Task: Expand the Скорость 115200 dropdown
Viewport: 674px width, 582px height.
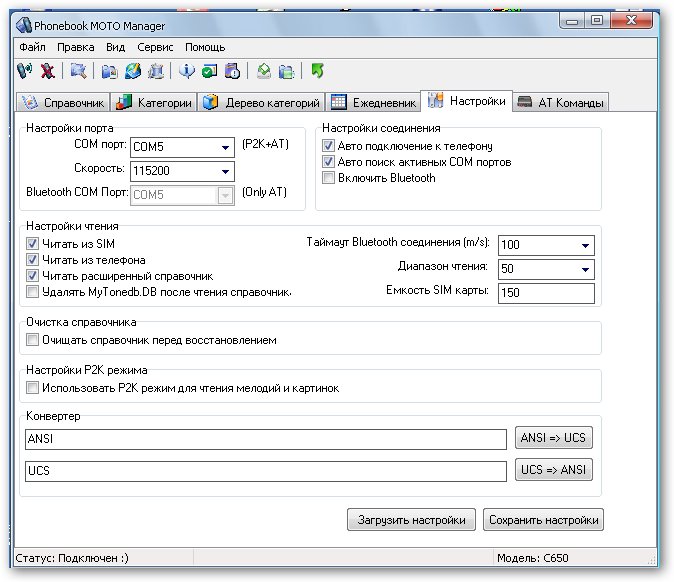Action: tap(225, 172)
